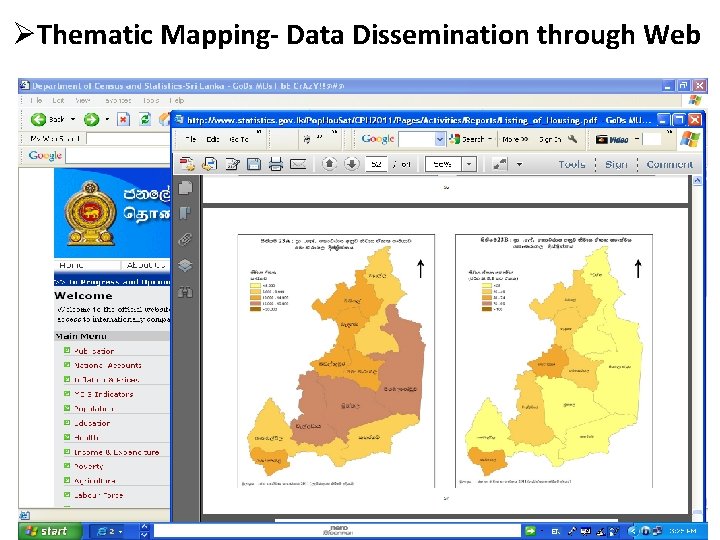Open attachments paperclip panel

(x=185, y=239)
